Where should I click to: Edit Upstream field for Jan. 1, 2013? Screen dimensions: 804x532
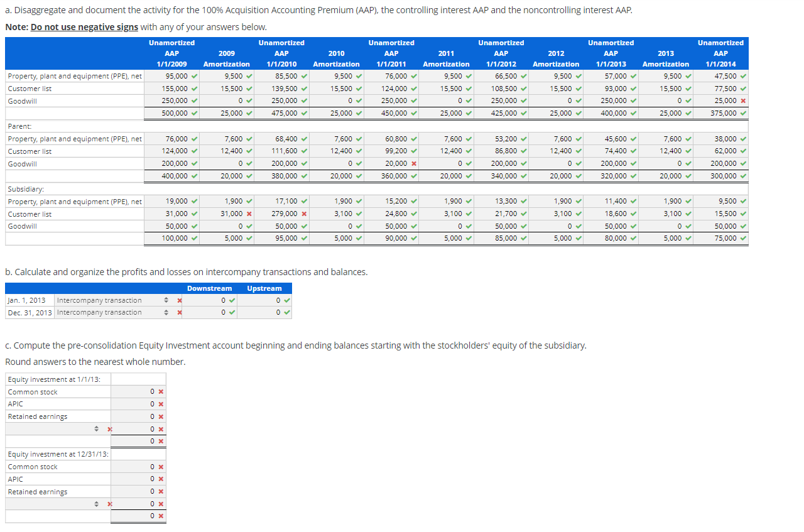264,300
